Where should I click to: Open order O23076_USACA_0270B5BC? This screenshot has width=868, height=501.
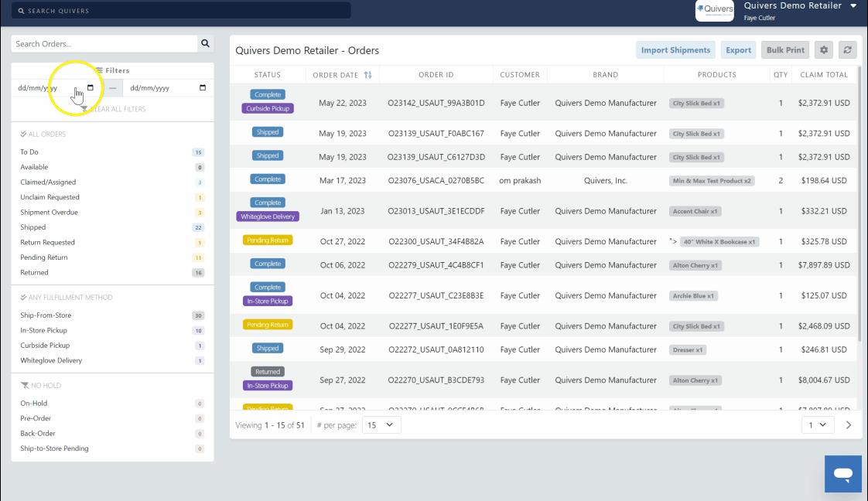436,180
